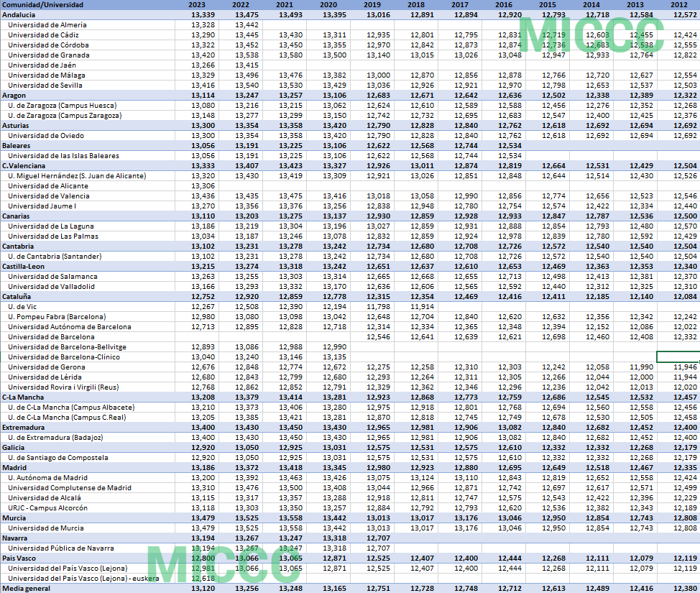This screenshot has height=593, width=700.
Task: Select Universidad de Granada 2021 value 13,580
Action: 290,55
